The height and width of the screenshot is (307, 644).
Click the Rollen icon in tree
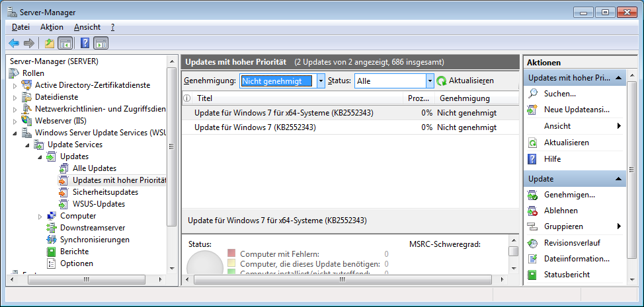[x=14, y=73]
